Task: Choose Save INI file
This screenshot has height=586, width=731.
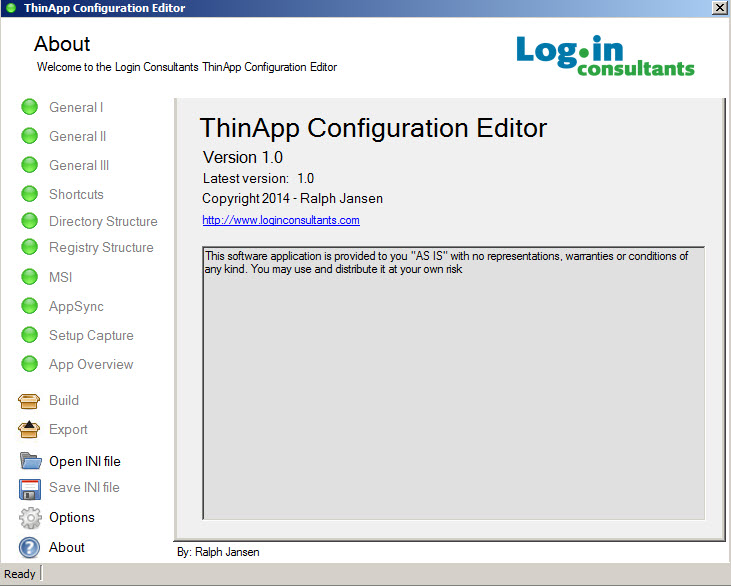Action: pos(84,487)
